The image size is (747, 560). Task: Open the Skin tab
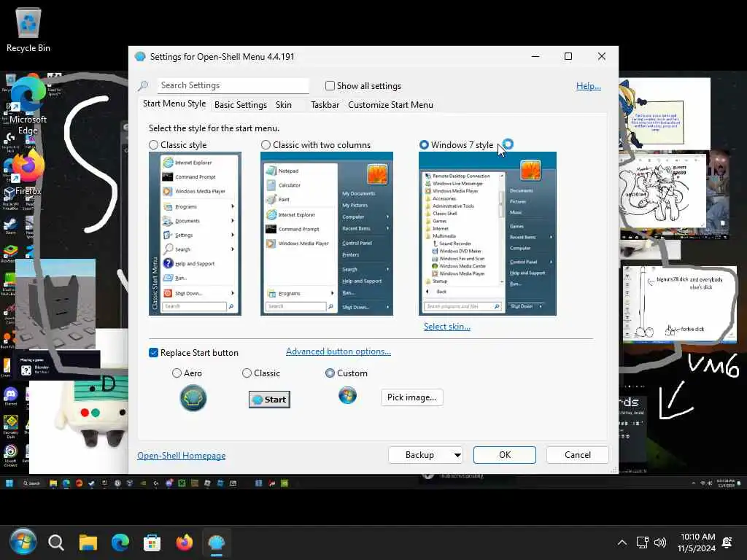(x=284, y=105)
